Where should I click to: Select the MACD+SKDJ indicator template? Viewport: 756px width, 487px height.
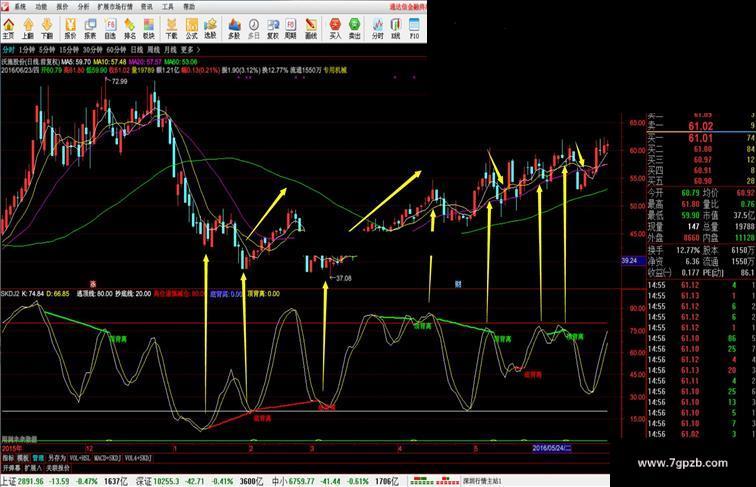(107, 458)
